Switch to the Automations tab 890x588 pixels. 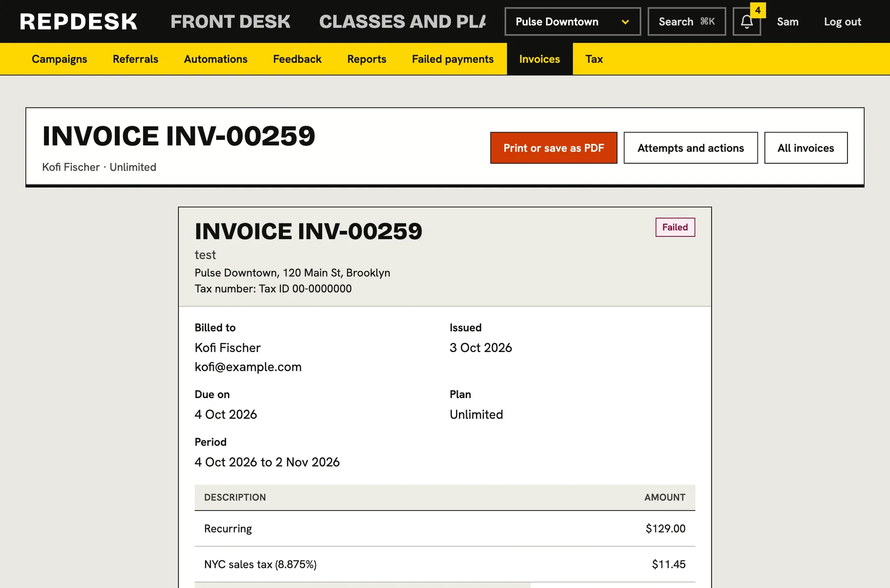(x=216, y=59)
